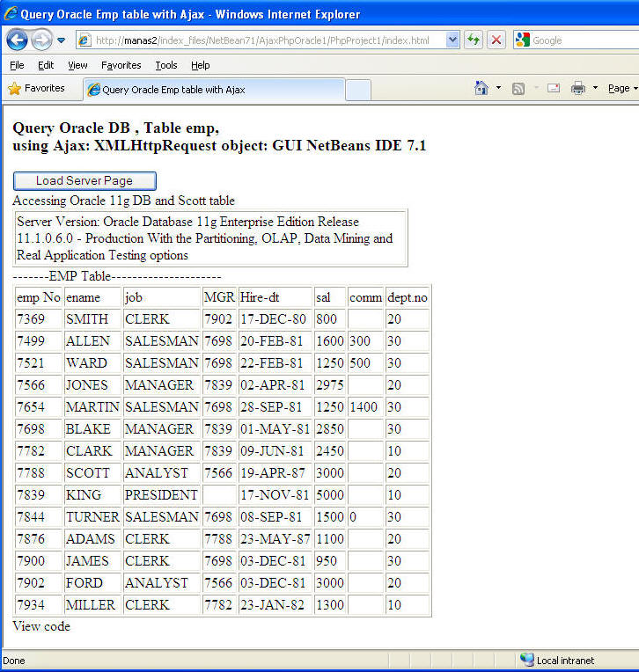
Task: Select the Query Oracle Emp table tab
Action: click(214, 90)
